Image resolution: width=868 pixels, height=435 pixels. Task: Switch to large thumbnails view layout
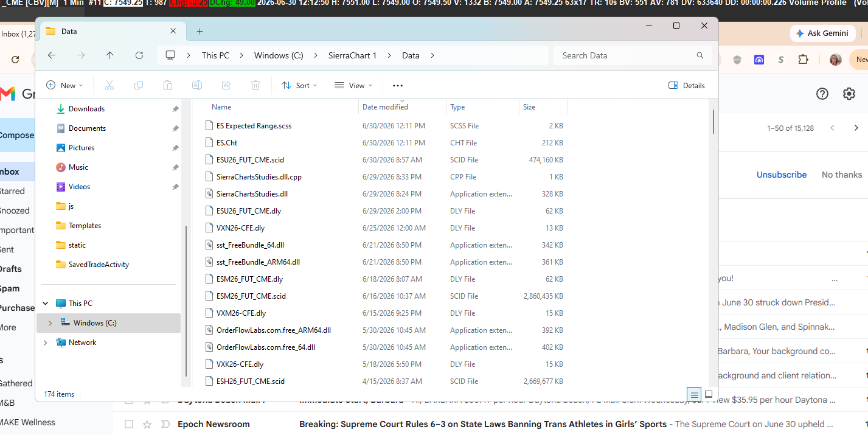click(709, 394)
